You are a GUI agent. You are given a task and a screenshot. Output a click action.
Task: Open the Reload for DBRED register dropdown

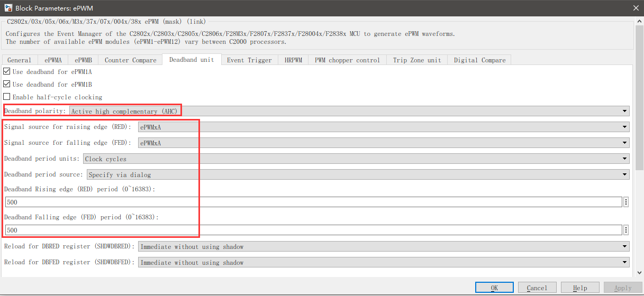tap(384, 246)
